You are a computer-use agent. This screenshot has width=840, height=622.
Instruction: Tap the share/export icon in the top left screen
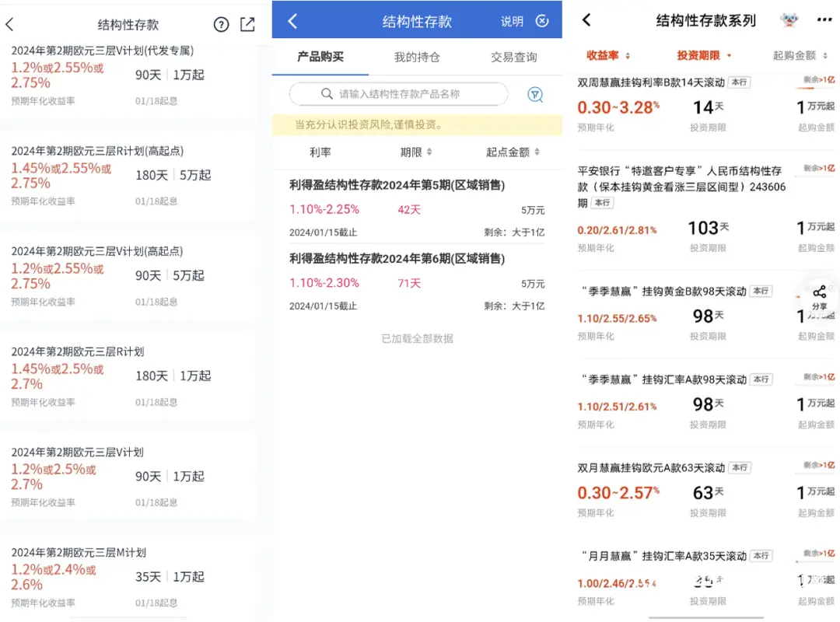pyautogui.click(x=247, y=24)
